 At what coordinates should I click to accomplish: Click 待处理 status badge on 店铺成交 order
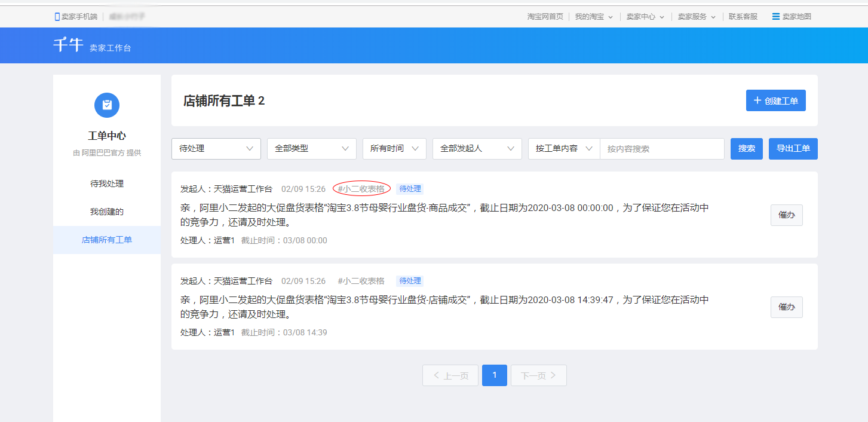tap(410, 281)
